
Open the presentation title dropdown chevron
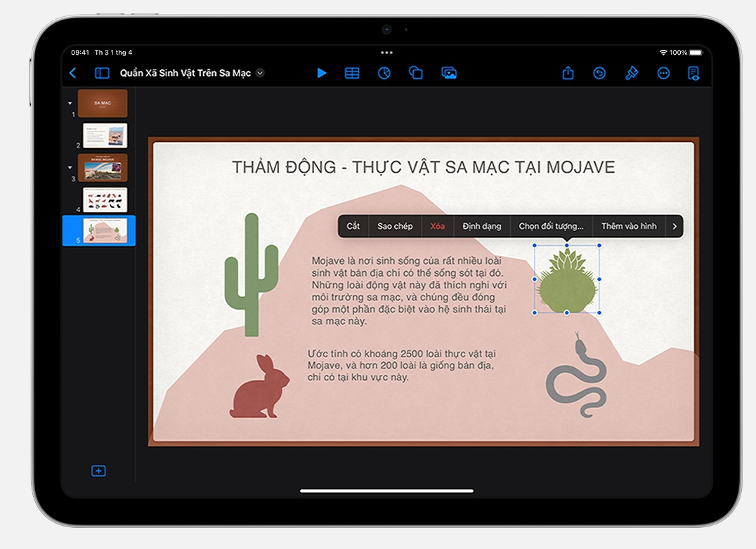tap(260, 73)
